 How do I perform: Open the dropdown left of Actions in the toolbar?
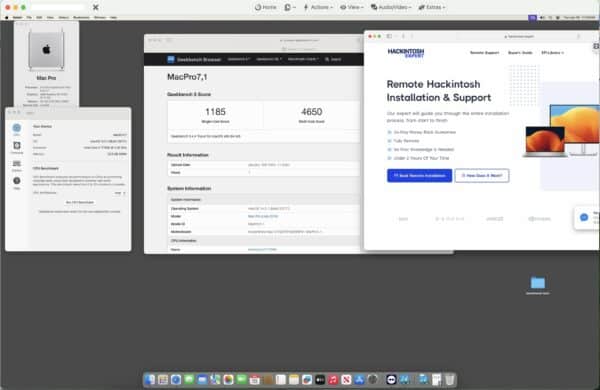pyautogui.click(x=290, y=7)
